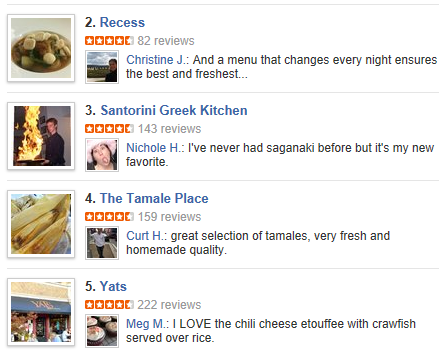The height and width of the screenshot is (360, 448).
Task: Click the Recess soup bowl photo
Action: [41, 48]
